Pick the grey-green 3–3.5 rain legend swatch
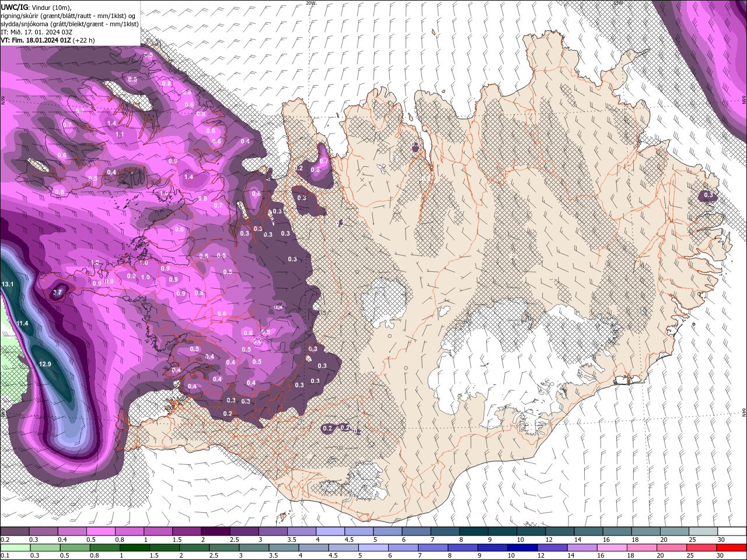 pos(253,547)
